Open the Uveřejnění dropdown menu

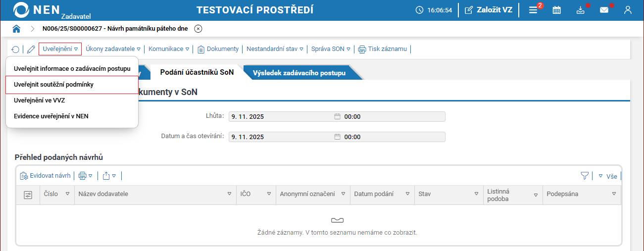click(x=60, y=49)
